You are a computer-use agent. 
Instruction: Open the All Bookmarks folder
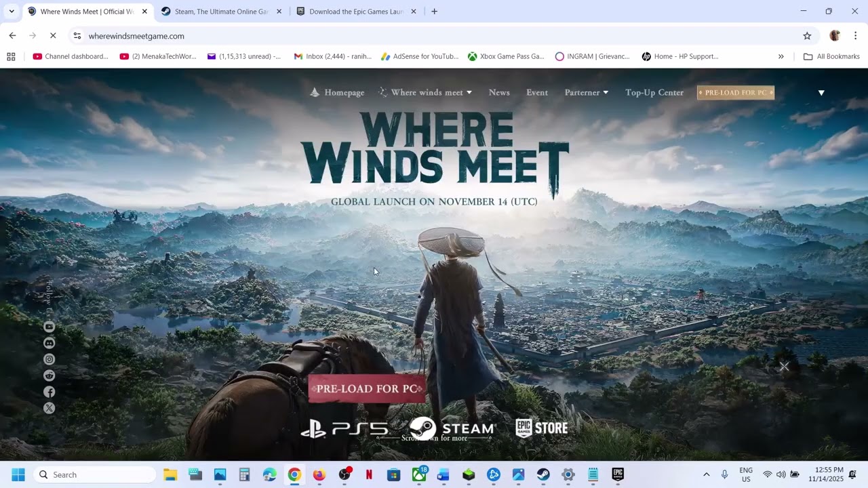pyautogui.click(x=831, y=56)
